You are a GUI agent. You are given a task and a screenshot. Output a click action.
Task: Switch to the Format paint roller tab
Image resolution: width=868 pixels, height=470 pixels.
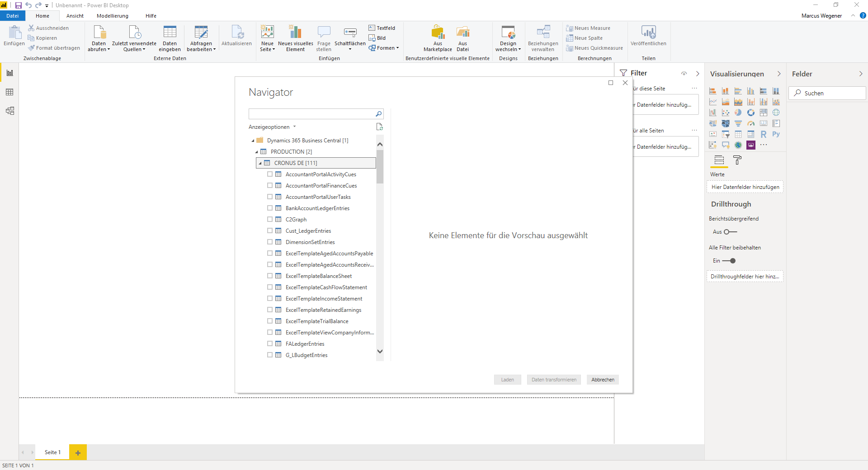737,160
